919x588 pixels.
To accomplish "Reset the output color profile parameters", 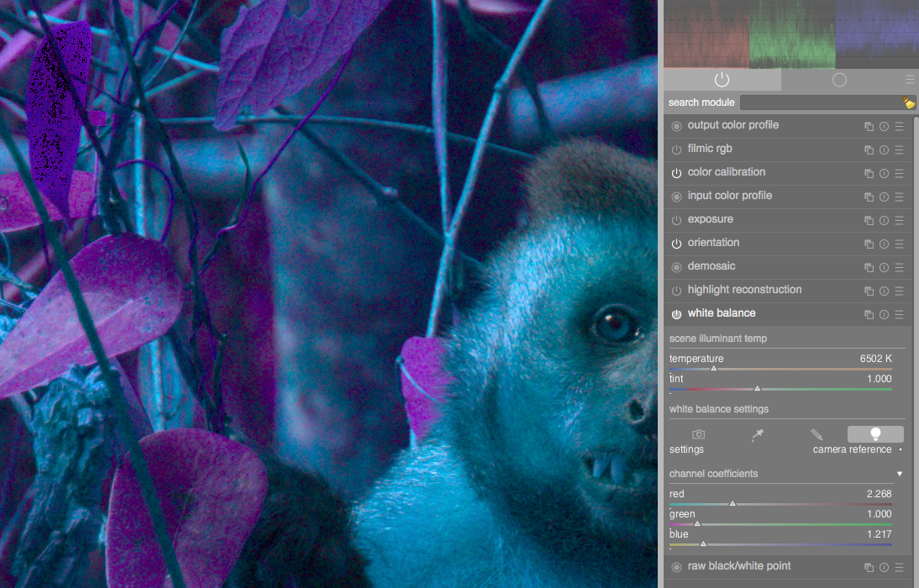I will click(884, 126).
